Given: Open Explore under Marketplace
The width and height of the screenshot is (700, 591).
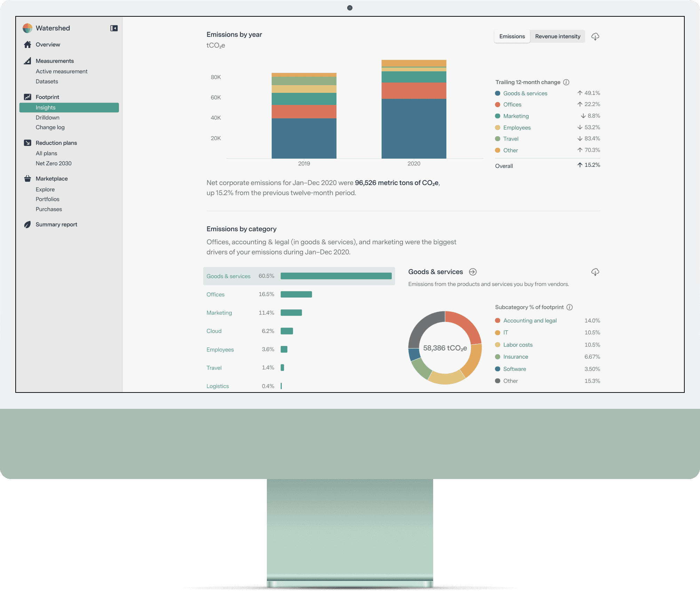Looking at the screenshot, I should 45,189.
